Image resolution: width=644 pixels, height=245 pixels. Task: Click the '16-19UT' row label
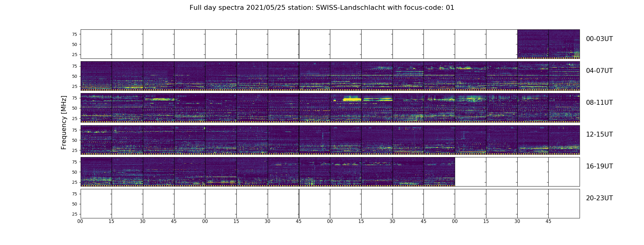pos(599,166)
